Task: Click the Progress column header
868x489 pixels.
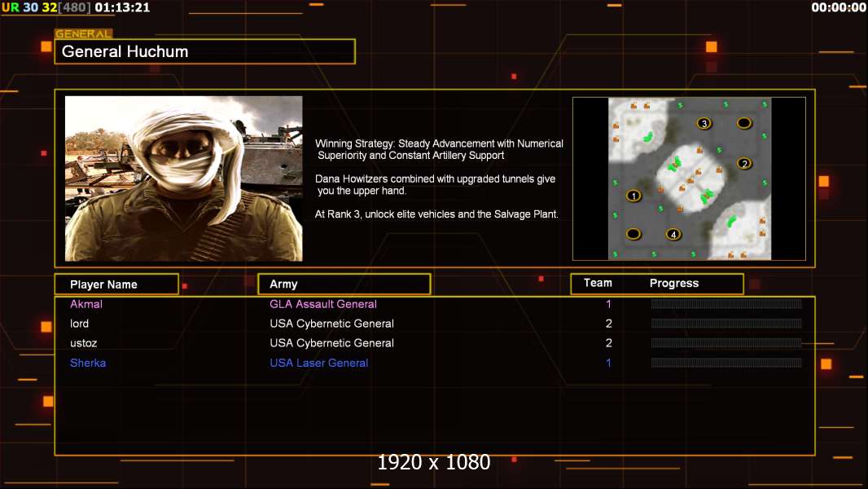Action: [673, 283]
